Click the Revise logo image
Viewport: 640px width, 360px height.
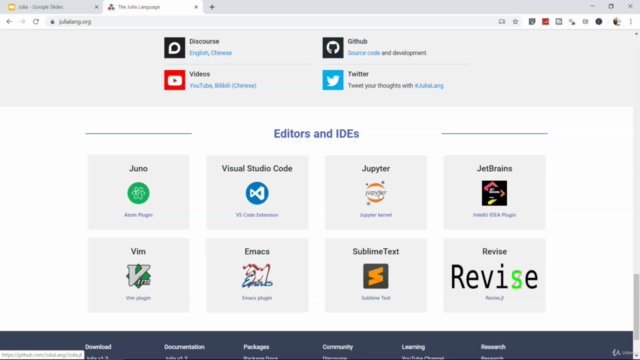(x=494, y=277)
